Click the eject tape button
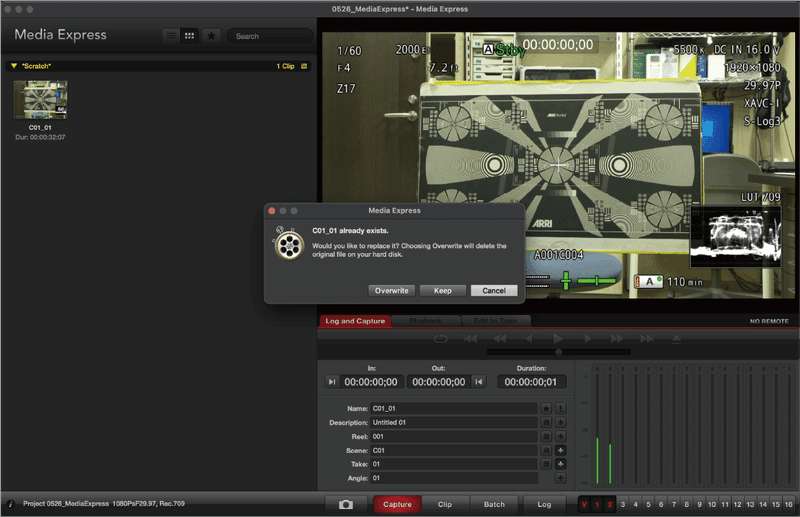This screenshot has width=800, height=517. pos(677,339)
